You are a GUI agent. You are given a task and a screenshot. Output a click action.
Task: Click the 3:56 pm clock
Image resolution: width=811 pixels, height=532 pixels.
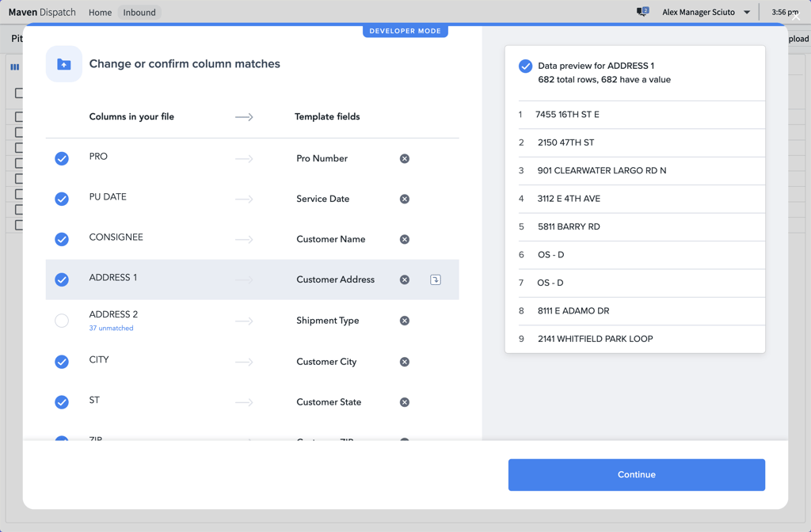pos(785,12)
